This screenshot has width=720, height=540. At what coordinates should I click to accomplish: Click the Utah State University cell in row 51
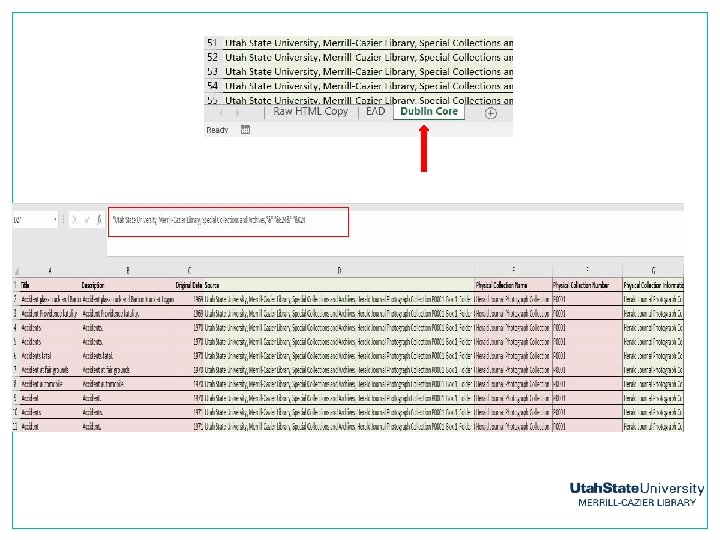pos(369,43)
